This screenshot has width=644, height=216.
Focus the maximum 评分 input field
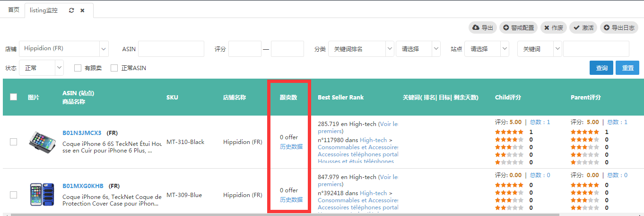tap(287, 49)
